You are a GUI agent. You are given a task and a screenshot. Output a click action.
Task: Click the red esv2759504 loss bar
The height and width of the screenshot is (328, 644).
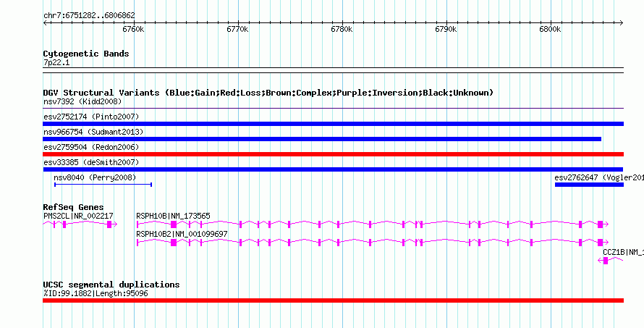[x=333, y=154]
